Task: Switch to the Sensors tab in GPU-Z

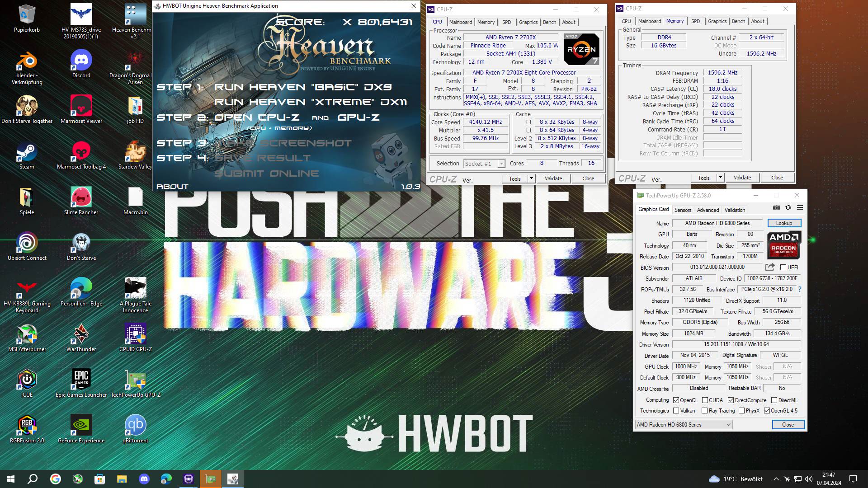Action: (x=683, y=210)
